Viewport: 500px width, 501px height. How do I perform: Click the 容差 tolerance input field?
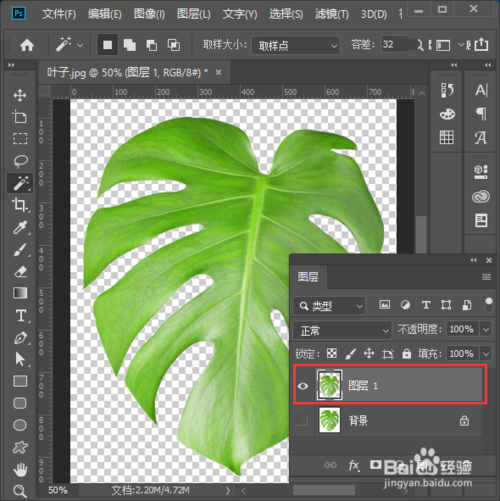tap(395, 44)
